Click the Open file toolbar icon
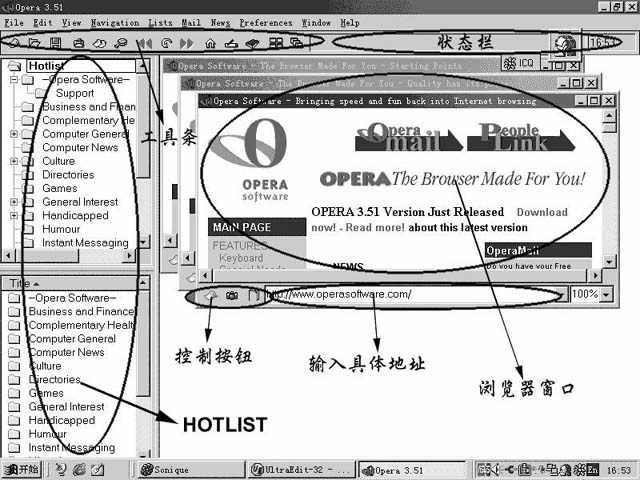The height and width of the screenshot is (480, 640). coord(35,42)
